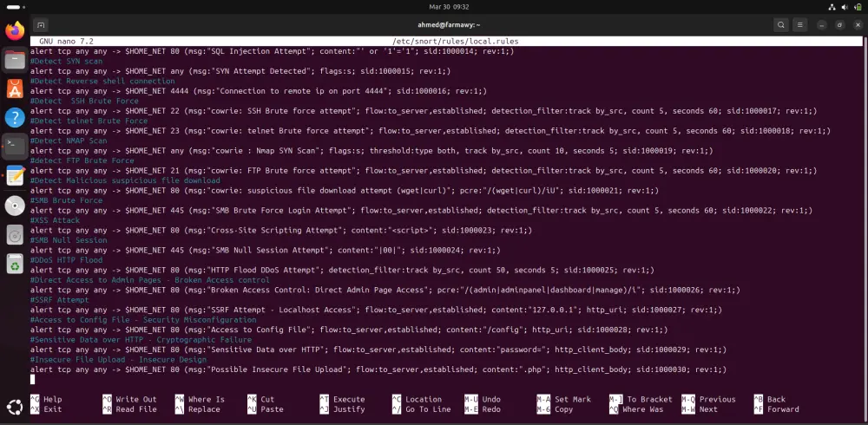Click the network status icon
The height and width of the screenshot is (425, 868).
click(832, 7)
